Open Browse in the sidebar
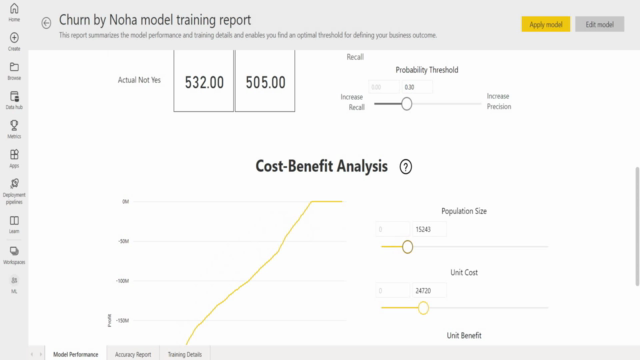The width and height of the screenshot is (640, 360). coord(14,71)
